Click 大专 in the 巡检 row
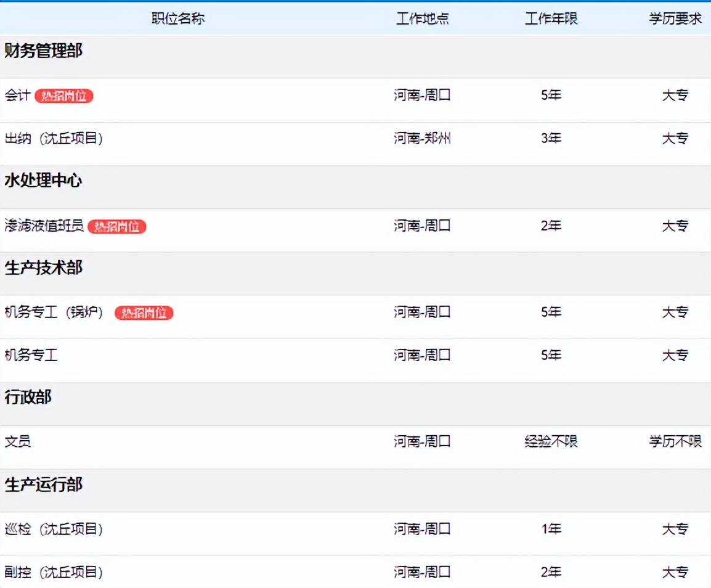Viewport: 711px width, 588px height. tap(675, 529)
